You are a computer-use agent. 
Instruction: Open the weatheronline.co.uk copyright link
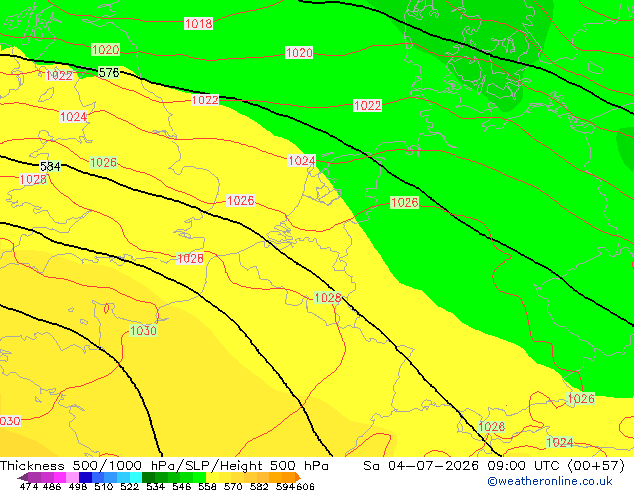pos(549,481)
